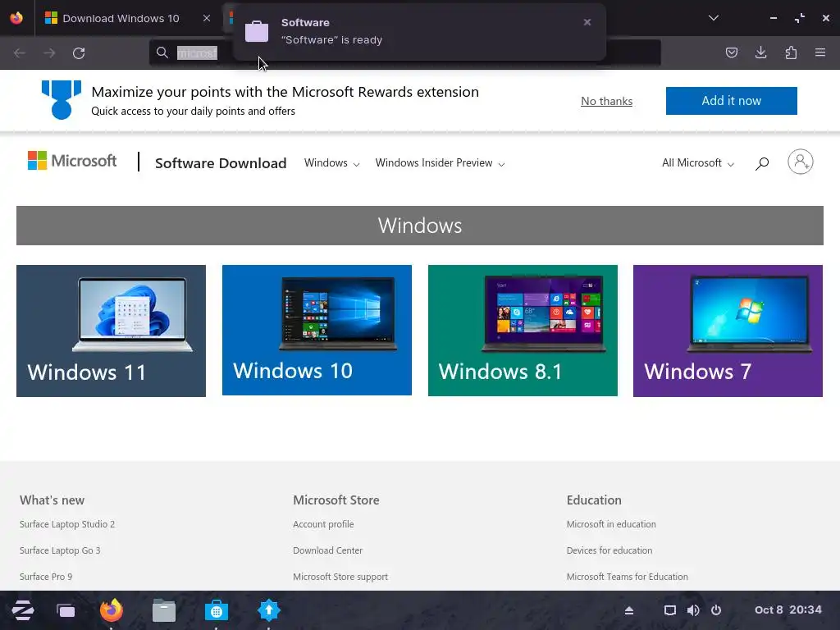This screenshot has height=630, width=840.
Task: Open the Windows 10 download tile
Action: [x=317, y=330]
